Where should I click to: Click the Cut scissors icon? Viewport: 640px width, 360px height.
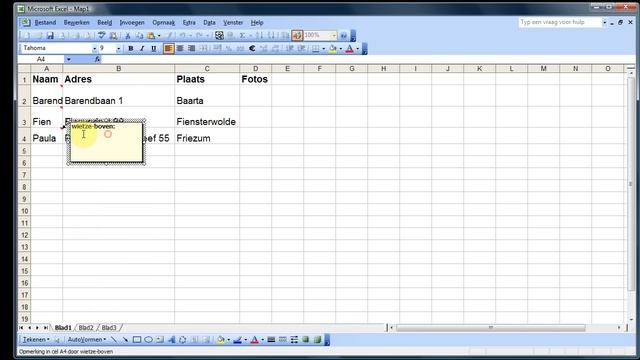(127, 36)
